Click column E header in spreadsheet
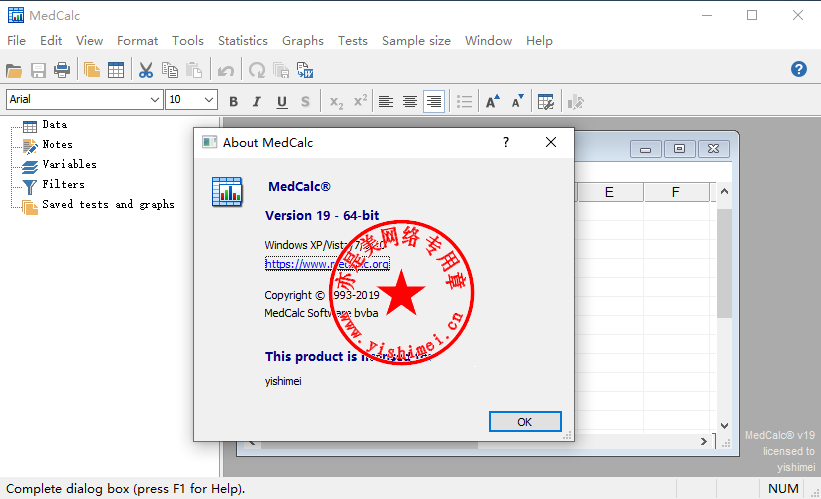 coord(609,192)
